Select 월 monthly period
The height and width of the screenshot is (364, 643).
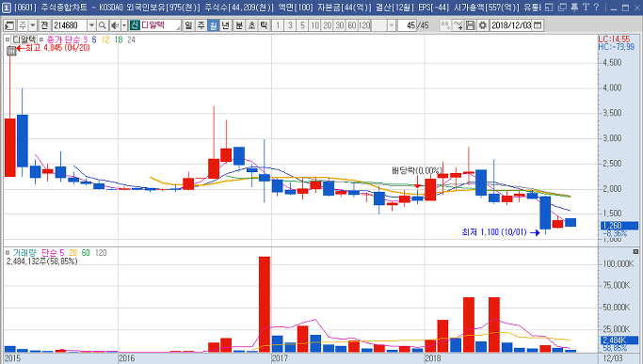point(214,25)
